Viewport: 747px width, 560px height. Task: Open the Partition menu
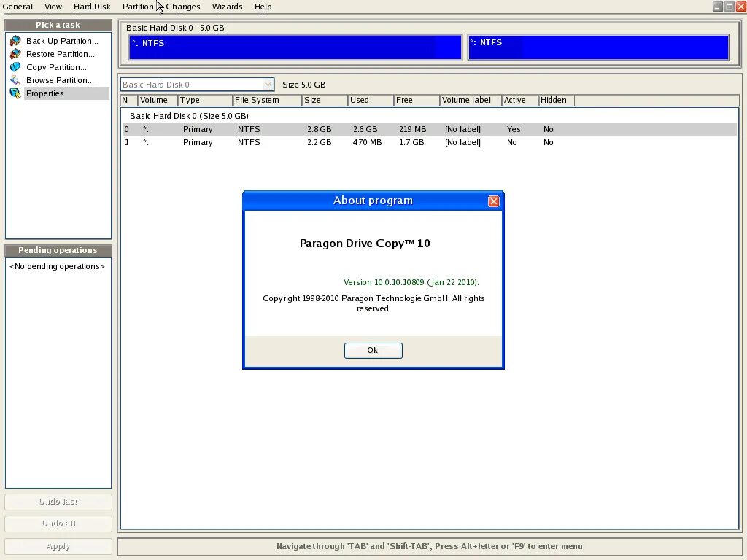tap(138, 7)
